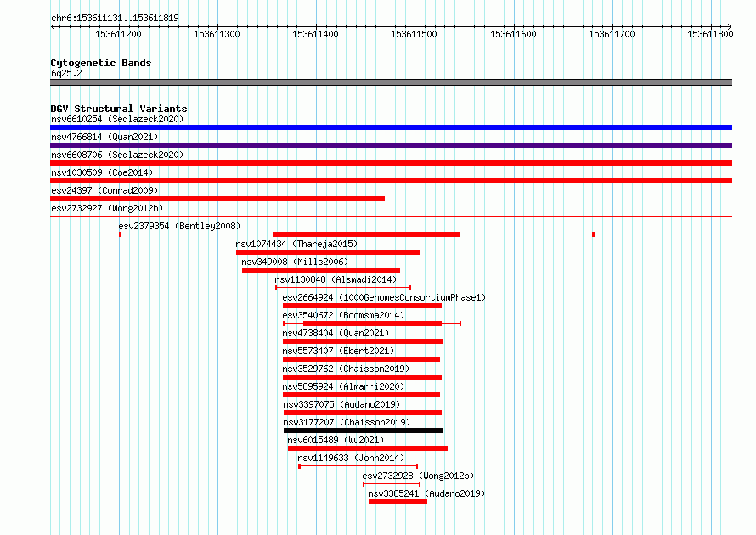Click ruler position 153611200
756x535 pixels.
pyautogui.click(x=118, y=34)
